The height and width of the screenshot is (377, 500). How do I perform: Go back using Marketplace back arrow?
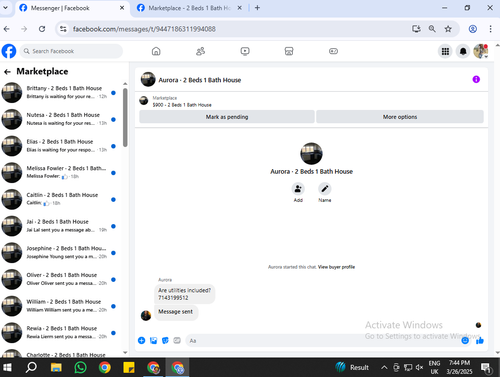click(x=7, y=72)
